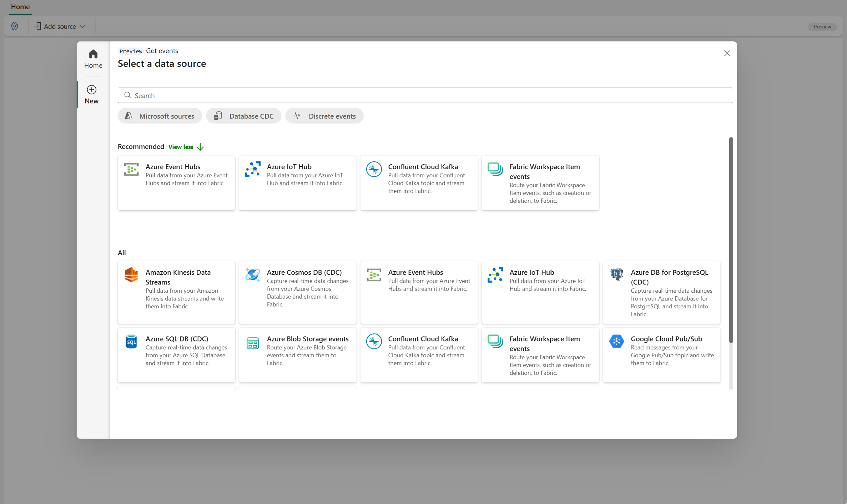Switch to the Home ribbon tab
Screen dimensions: 847x504
(x=21, y=7)
